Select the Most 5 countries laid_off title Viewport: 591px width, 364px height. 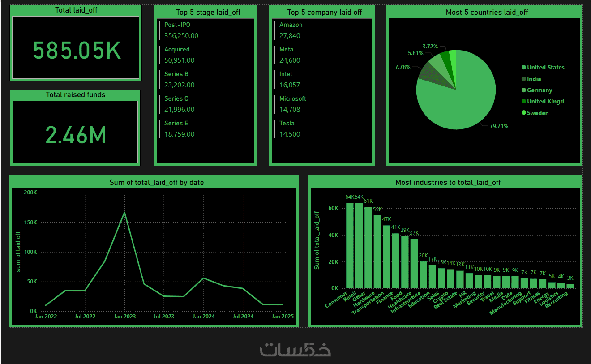coord(487,13)
